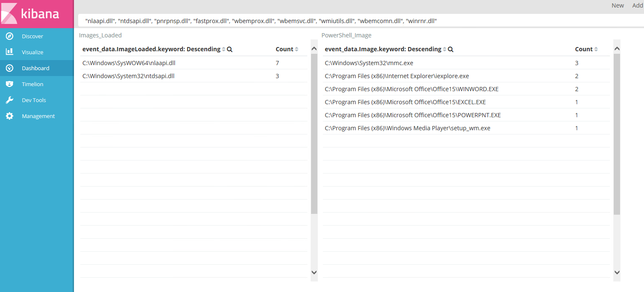644x292 pixels.
Task: Click Images_Loaded panel scrollbar thumb
Action: (x=314, y=134)
